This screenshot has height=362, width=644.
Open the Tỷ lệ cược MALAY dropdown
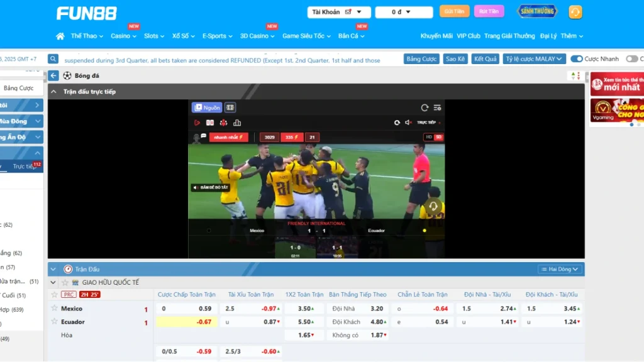click(x=535, y=59)
